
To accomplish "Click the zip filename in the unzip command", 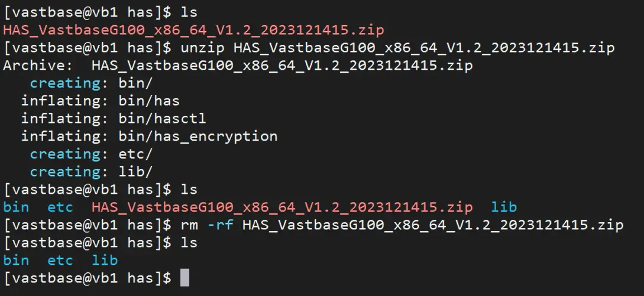I will [424, 47].
